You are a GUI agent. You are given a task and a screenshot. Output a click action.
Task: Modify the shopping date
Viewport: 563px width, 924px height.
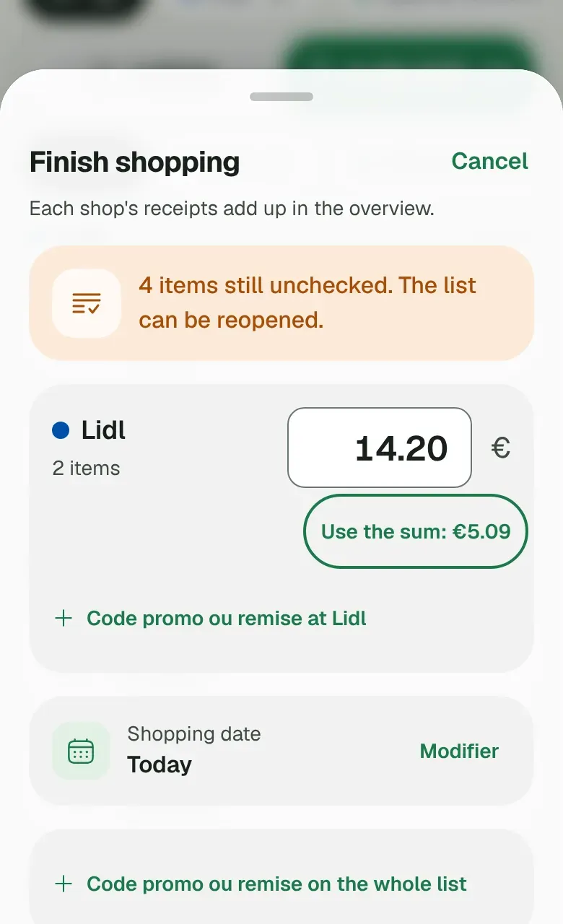[459, 751]
